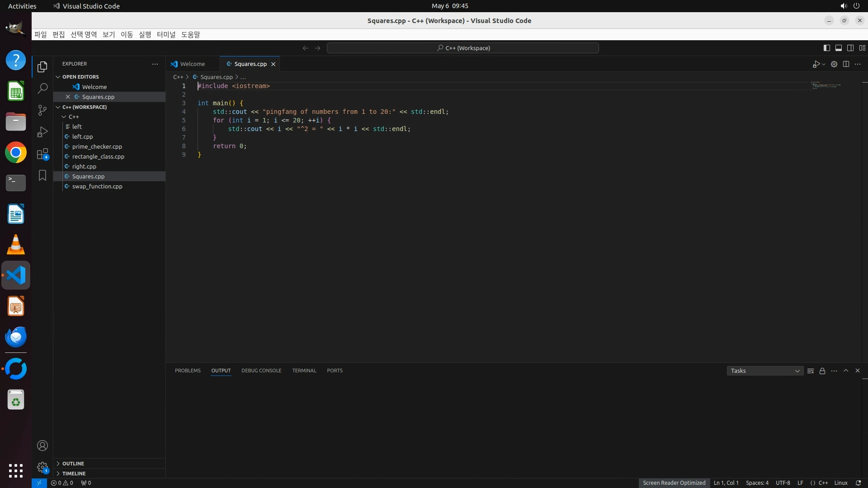The height and width of the screenshot is (488, 868).
Task: Open the Tasks output channel dropdown
Action: (x=765, y=371)
